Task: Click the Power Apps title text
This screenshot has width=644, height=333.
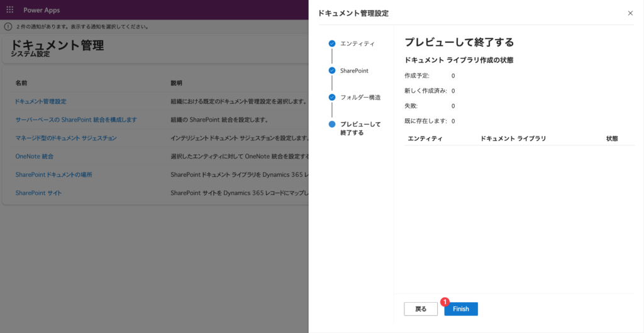Action: coord(42,10)
